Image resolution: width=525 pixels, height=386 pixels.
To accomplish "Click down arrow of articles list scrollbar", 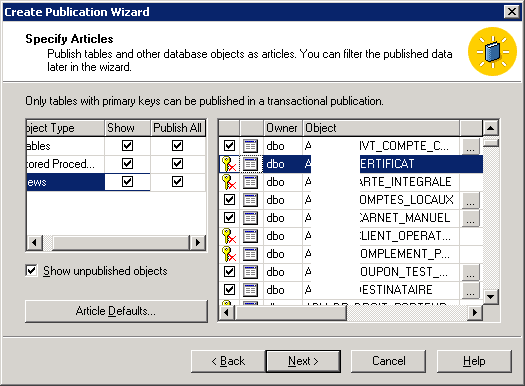I will (x=491, y=297).
